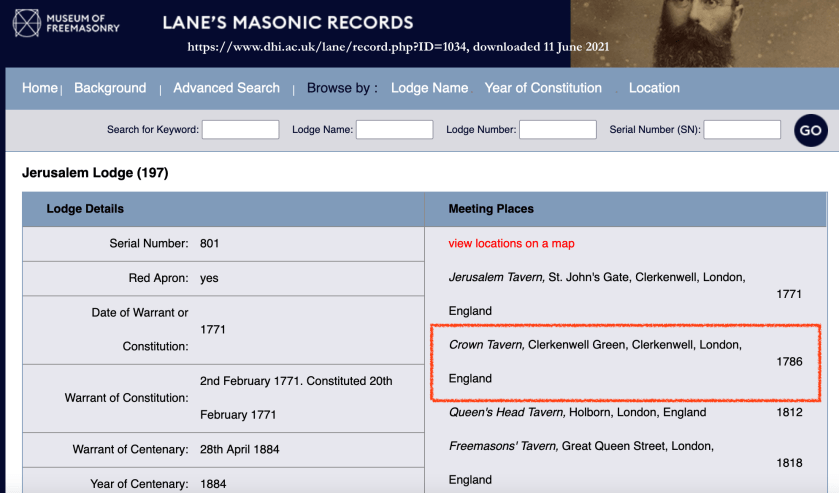The width and height of the screenshot is (839, 493).
Task: Open the view locations on a map link
Action: click(511, 243)
